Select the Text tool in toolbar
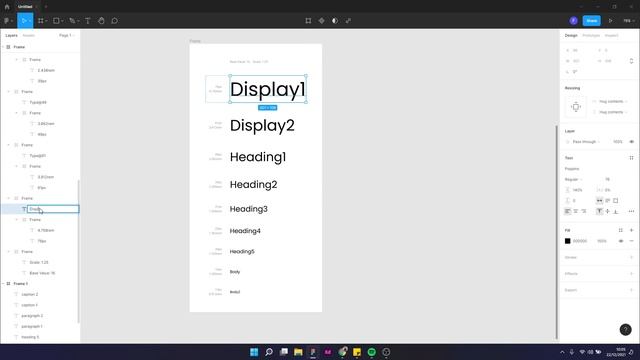This screenshot has height=360, width=640. pos(88,21)
